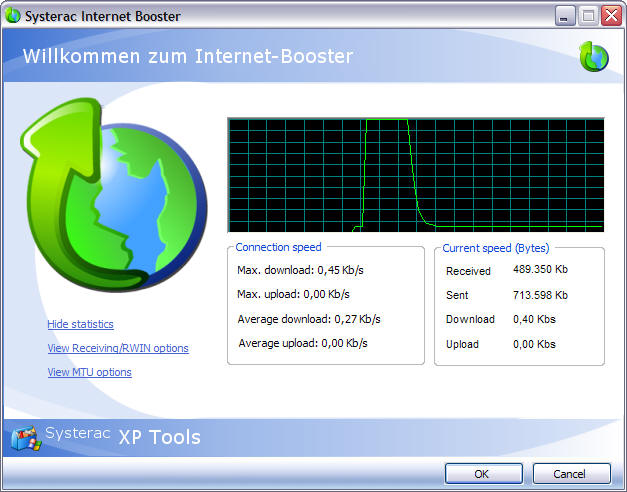Select 'Max. download: 0,45 Kb/s' text

click(x=300, y=270)
